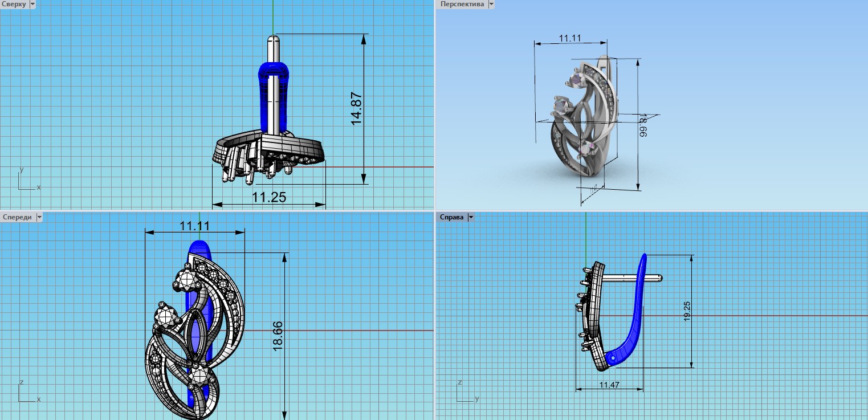Pick the 11.25 dimension text

tap(269, 197)
